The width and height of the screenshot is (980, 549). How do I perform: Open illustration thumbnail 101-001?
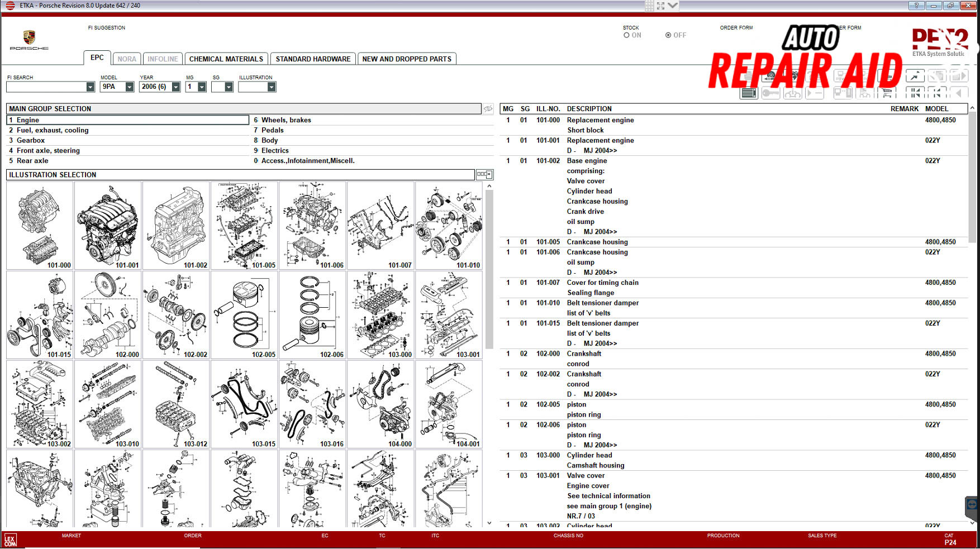[108, 226]
